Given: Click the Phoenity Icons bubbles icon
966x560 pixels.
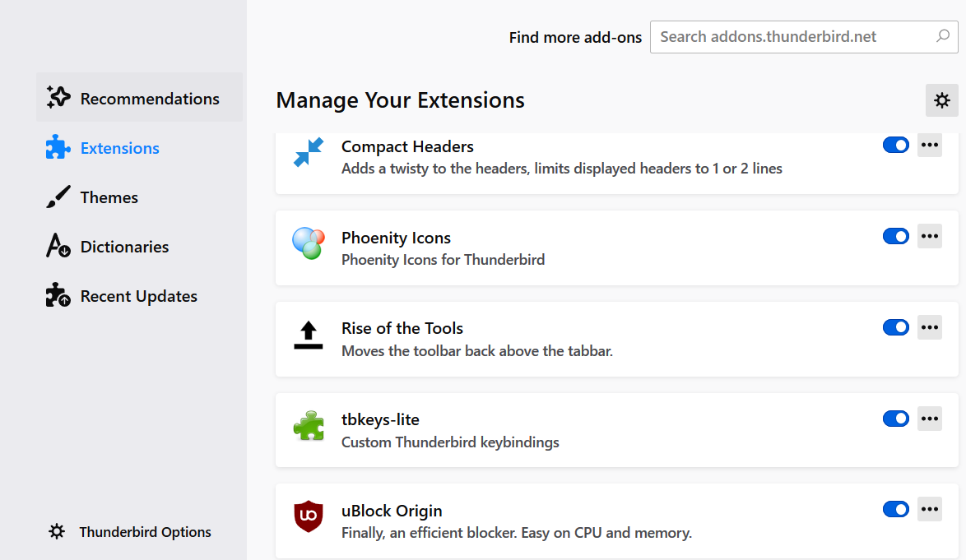Looking at the screenshot, I should click(x=309, y=243).
